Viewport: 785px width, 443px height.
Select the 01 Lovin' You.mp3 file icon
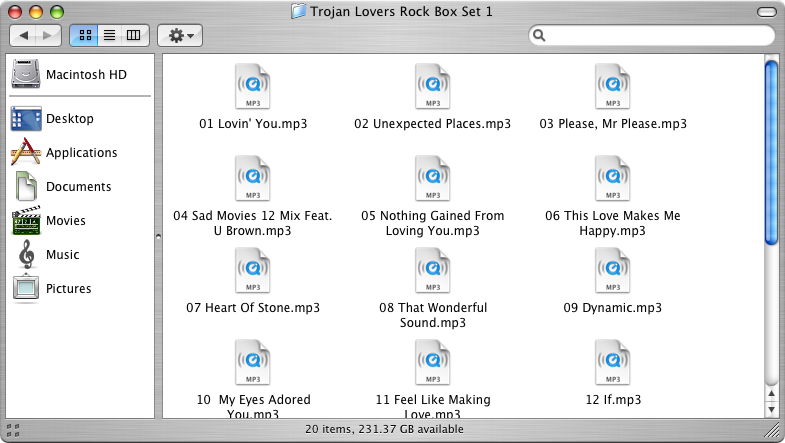(x=253, y=86)
